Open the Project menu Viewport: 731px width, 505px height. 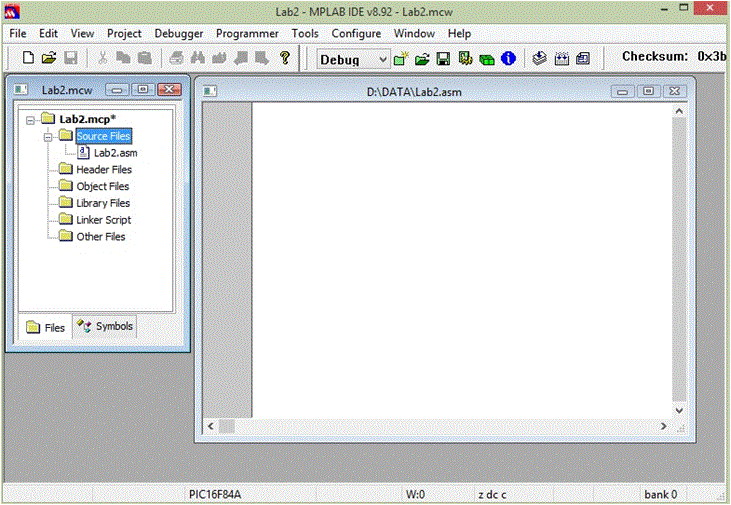124,34
